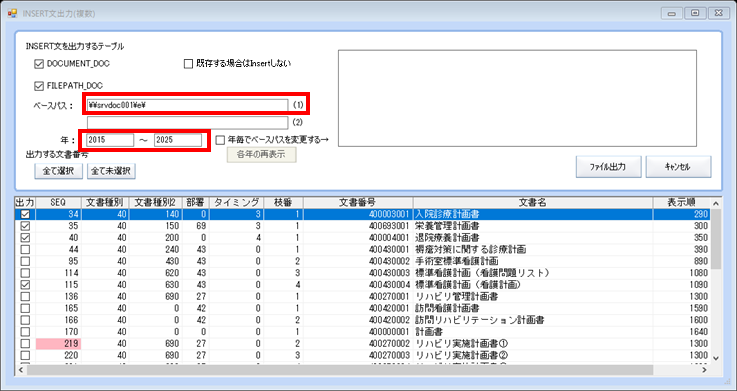737x391 pixels.
Task: Check output box for SEQ 170 row
Action: 25,332
